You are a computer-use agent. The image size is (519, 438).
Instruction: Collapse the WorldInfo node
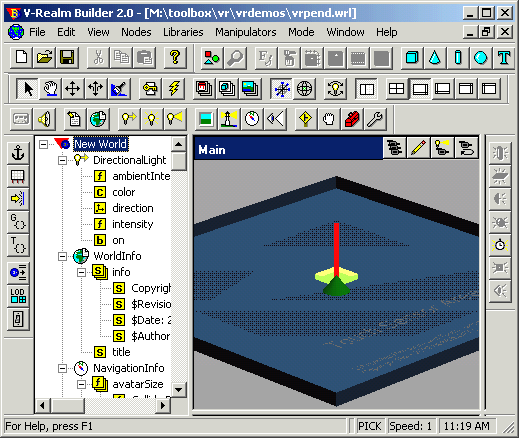pos(62,256)
